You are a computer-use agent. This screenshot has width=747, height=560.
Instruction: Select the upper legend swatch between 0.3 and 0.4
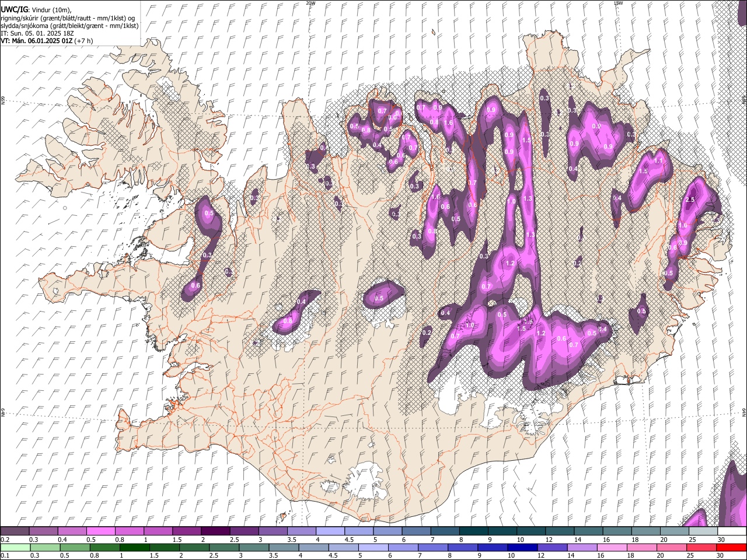pyautogui.click(x=43, y=531)
